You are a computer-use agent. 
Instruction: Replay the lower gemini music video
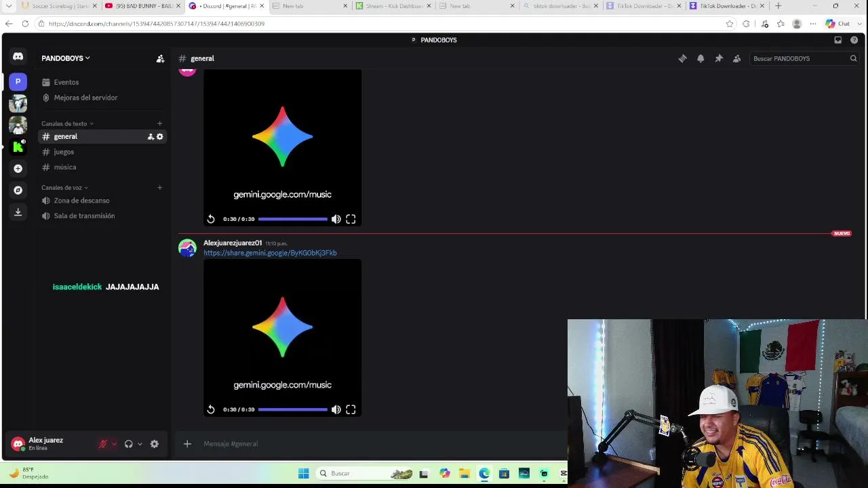(211, 409)
